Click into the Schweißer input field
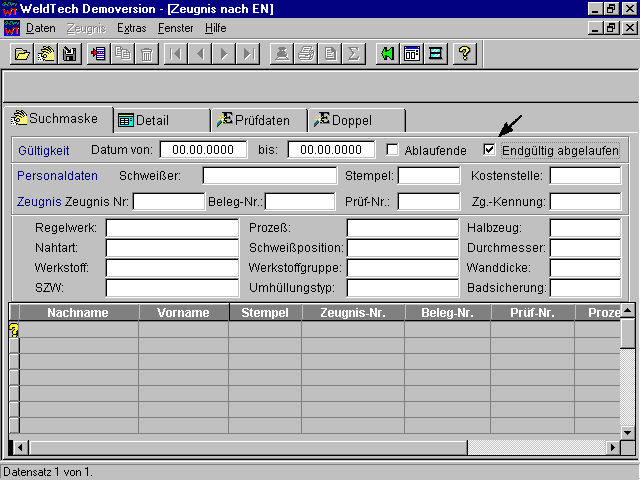Image resolution: width=640 pixels, height=480 pixels. click(x=270, y=176)
